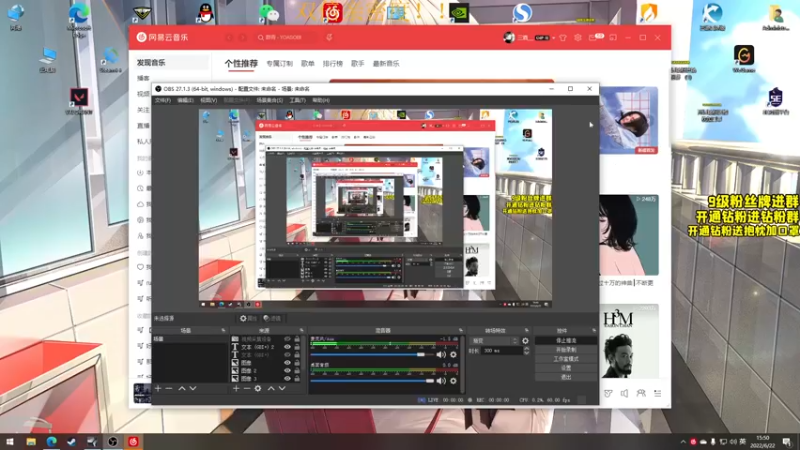Open OBS 编辑(E) menu
The height and width of the screenshot is (450, 800).
pyautogui.click(x=185, y=101)
